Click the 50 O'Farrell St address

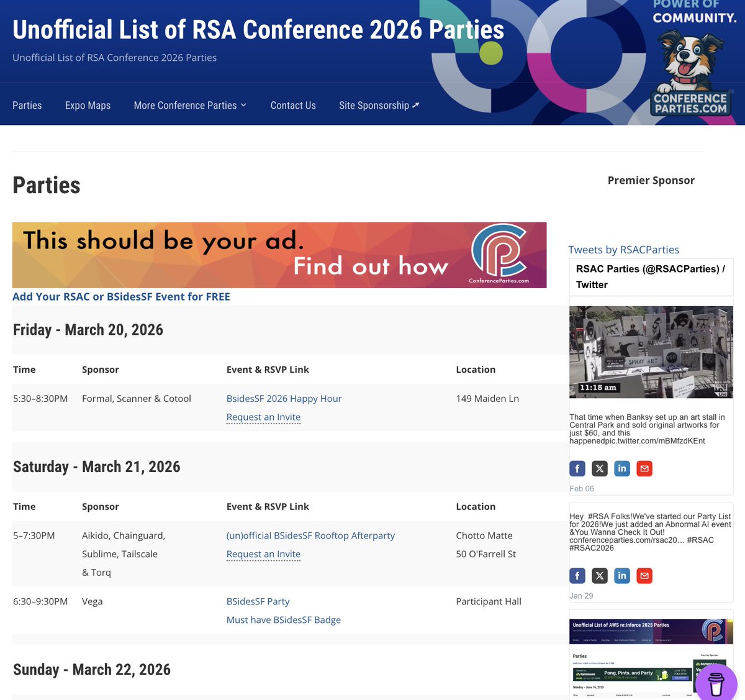(x=486, y=554)
